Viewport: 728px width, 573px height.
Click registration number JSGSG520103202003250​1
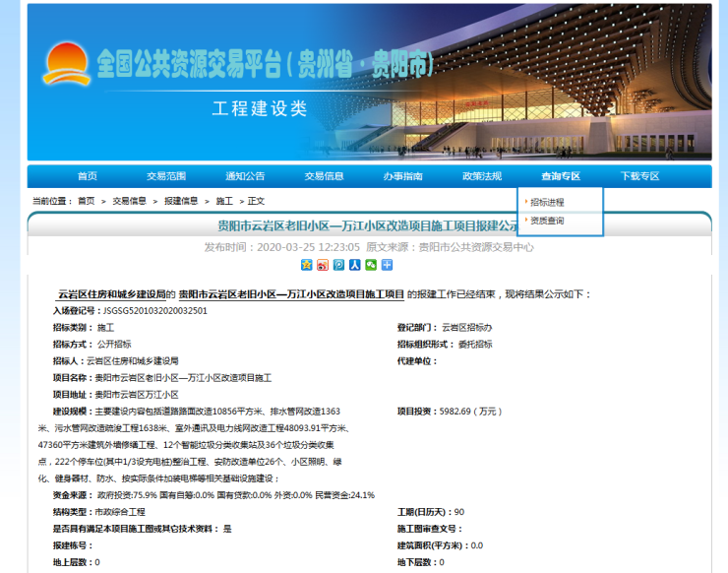click(155, 311)
